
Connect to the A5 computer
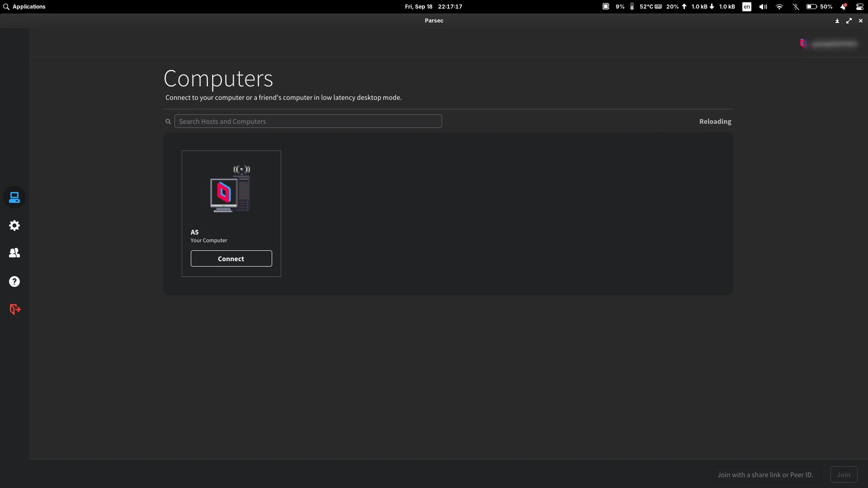pos(231,258)
